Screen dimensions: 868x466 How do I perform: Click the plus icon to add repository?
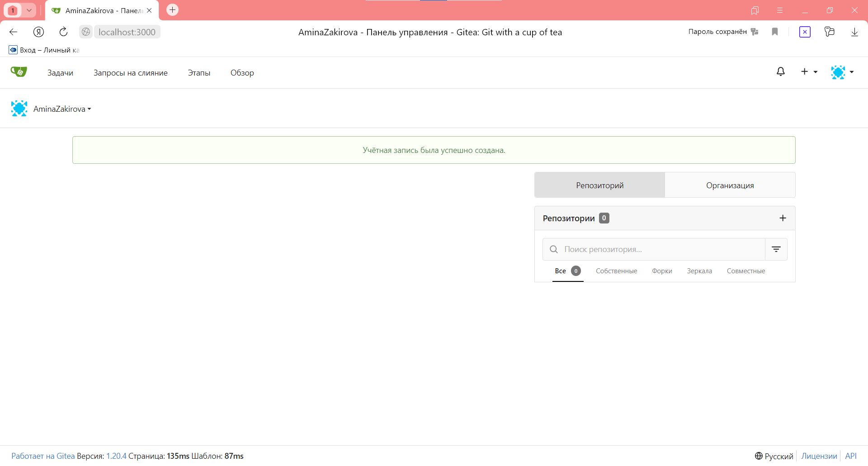click(x=783, y=218)
